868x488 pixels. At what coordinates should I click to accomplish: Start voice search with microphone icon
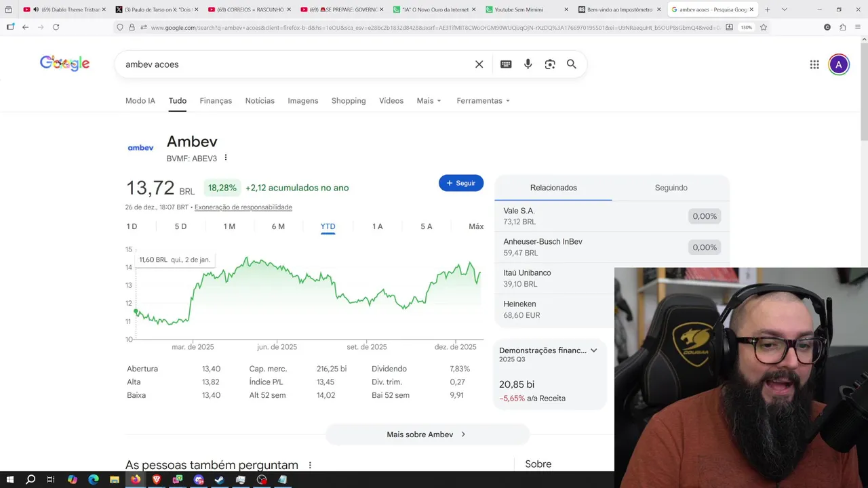528,64
